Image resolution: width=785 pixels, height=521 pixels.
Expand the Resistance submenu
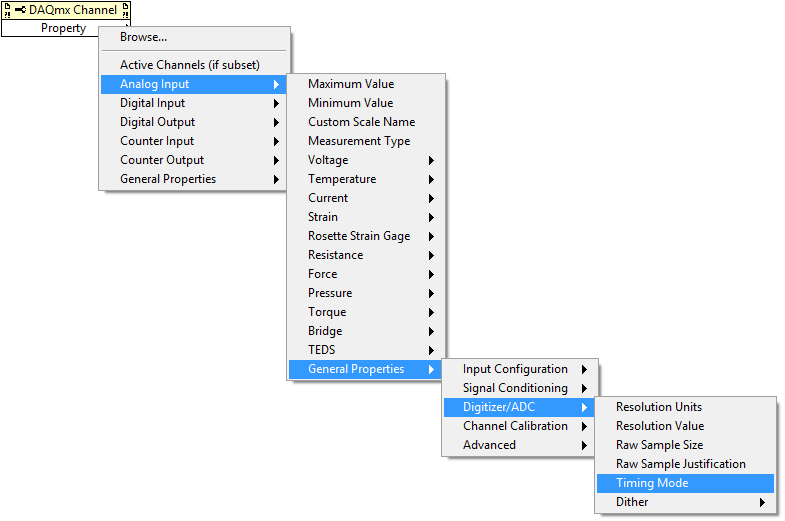click(366, 255)
